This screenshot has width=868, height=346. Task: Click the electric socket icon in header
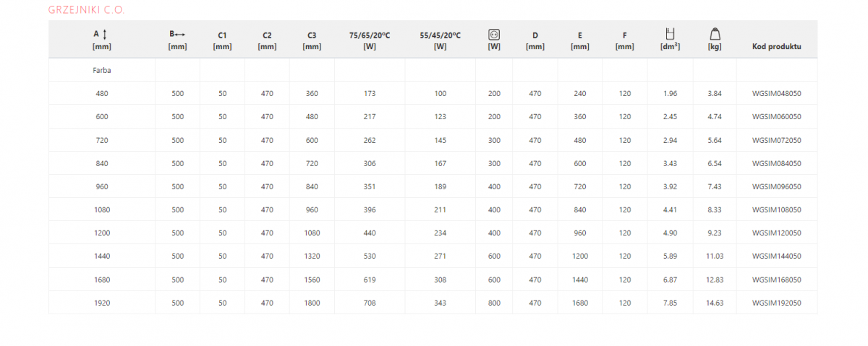point(494,34)
